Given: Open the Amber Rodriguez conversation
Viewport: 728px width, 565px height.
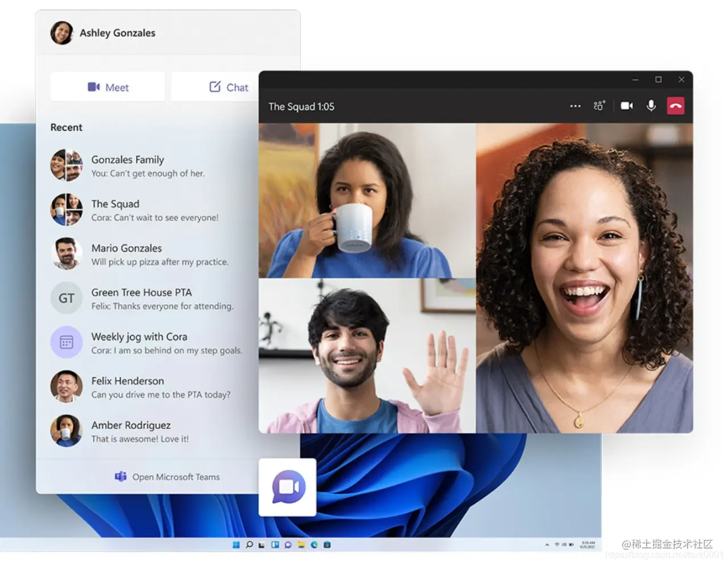Looking at the screenshot, I should 148,431.
